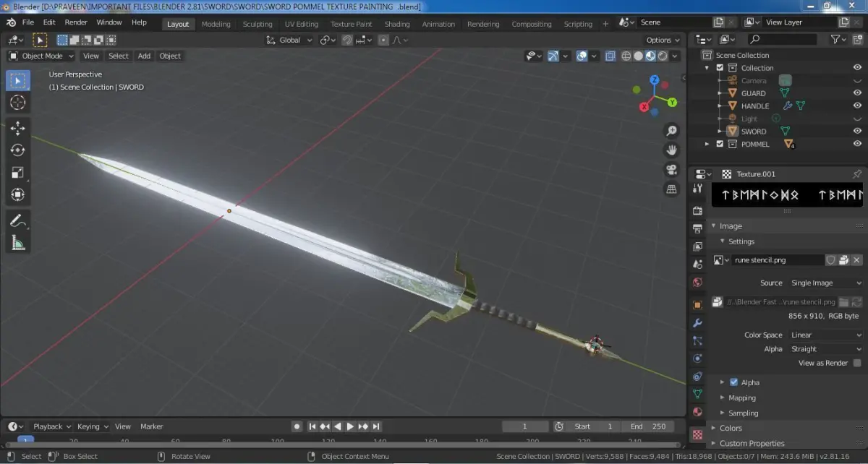Unlink the rune stencil.png image

coord(856,260)
